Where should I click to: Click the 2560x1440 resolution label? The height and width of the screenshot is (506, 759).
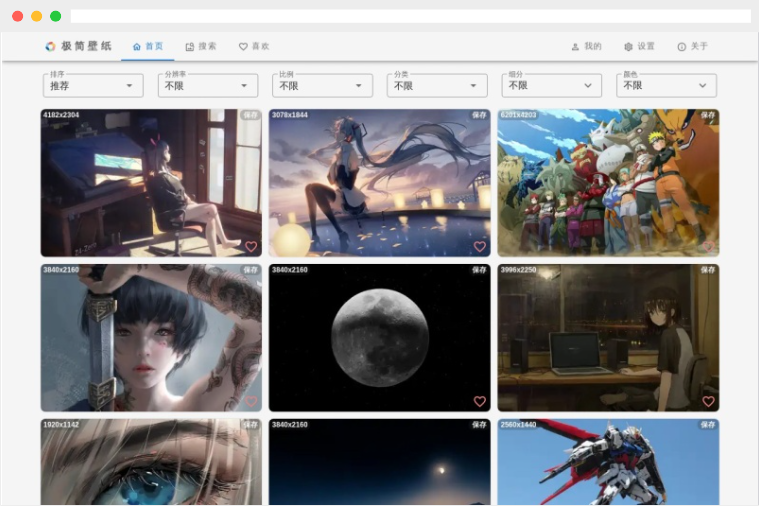click(x=518, y=425)
